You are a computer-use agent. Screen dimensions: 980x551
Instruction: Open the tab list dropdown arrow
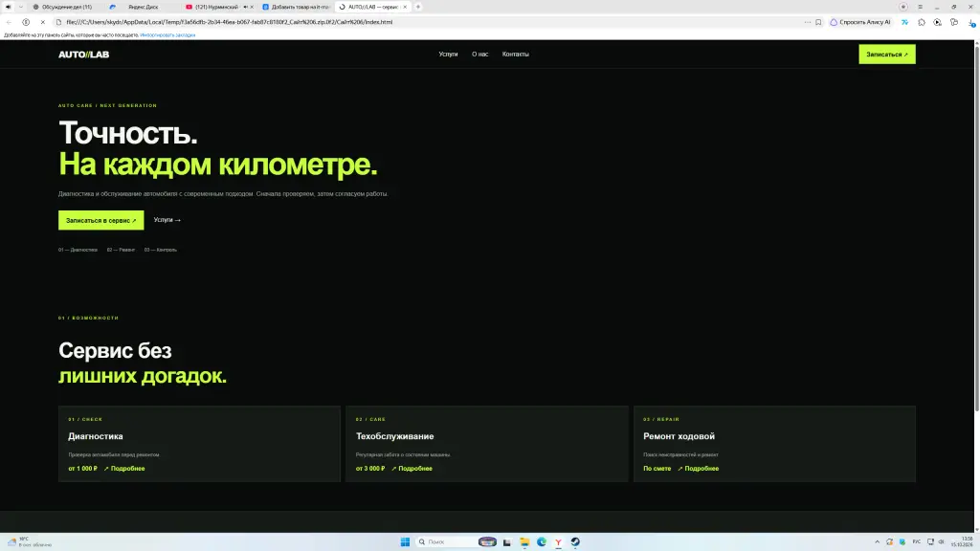click(x=21, y=7)
